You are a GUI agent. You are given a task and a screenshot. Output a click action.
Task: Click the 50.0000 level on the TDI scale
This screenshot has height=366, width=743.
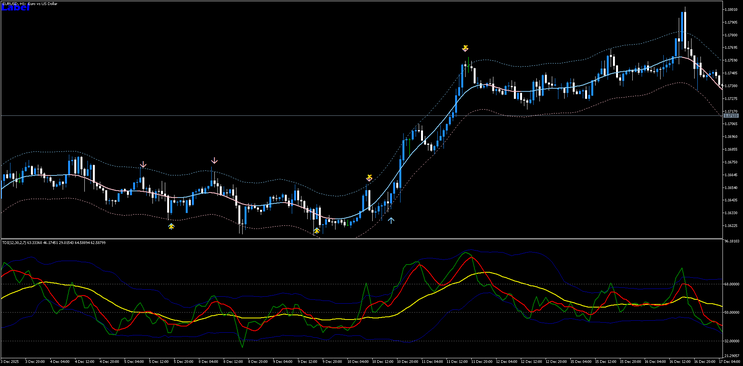(x=731, y=312)
